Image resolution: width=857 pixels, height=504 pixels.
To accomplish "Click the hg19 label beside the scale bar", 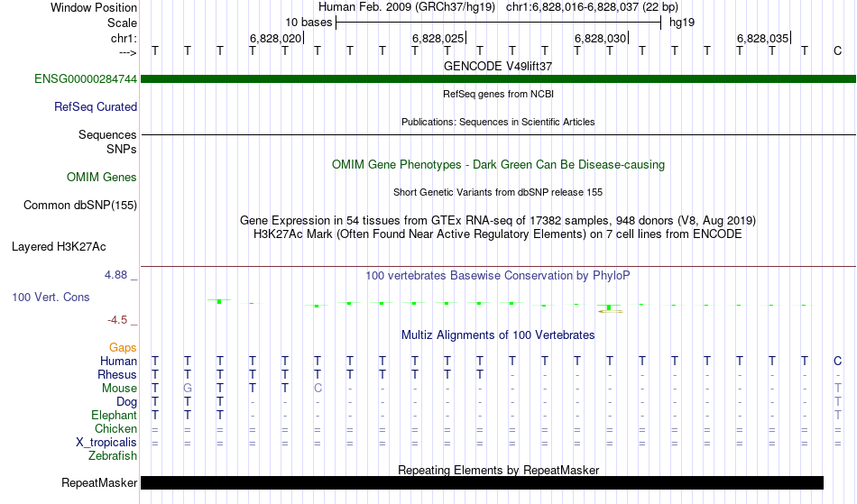I will pos(682,23).
